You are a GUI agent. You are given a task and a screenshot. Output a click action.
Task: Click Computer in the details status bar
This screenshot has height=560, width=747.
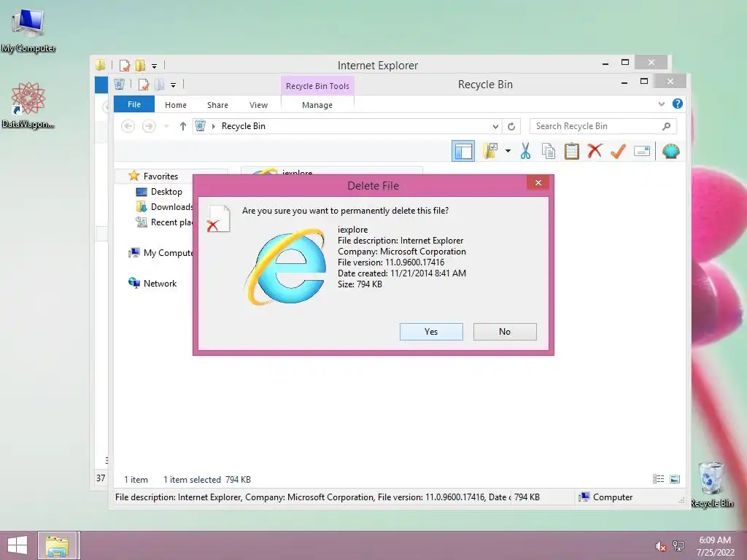(x=605, y=497)
